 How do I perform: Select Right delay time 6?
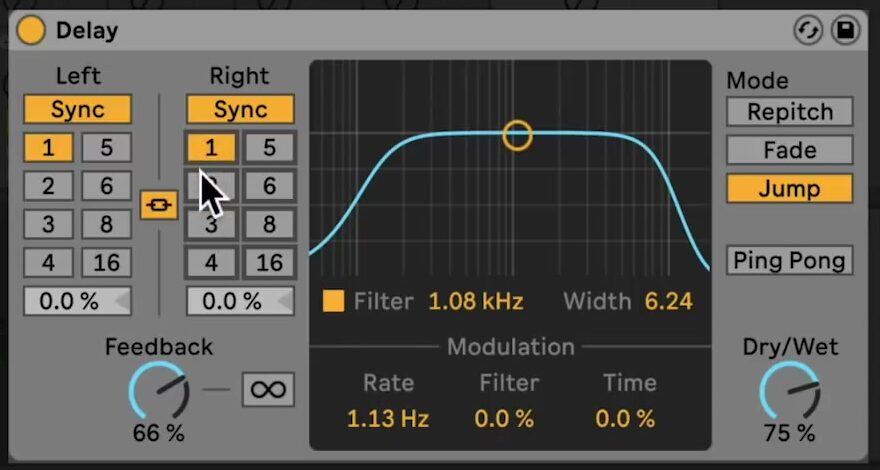[269, 186]
